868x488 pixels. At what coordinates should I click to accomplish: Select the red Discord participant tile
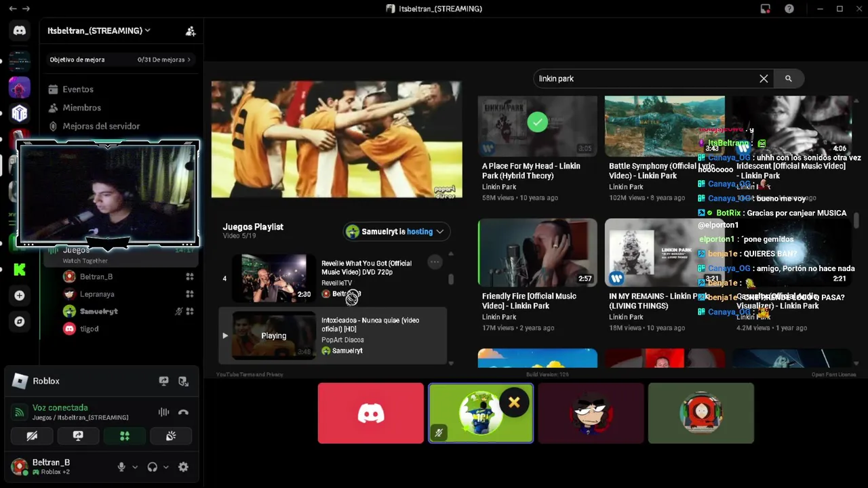tap(371, 413)
